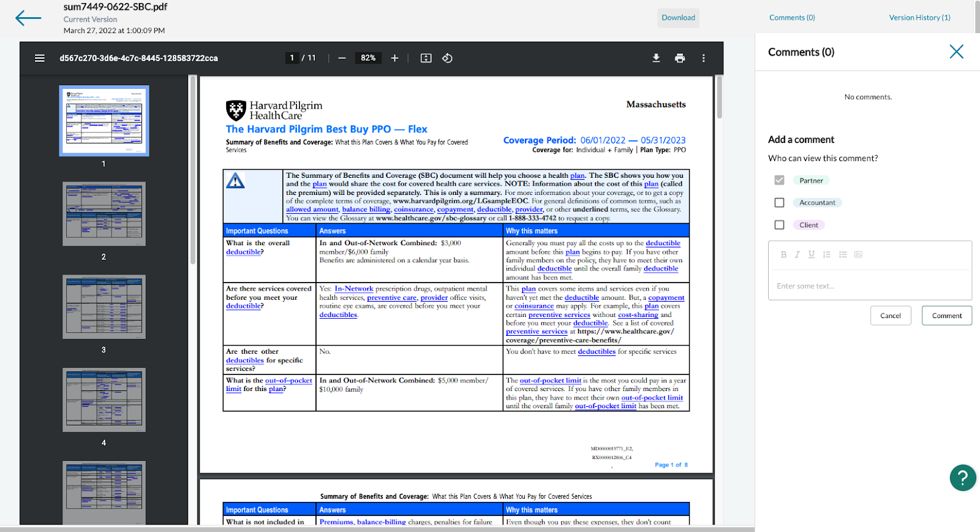This screenshot has height=532, width=980.
Task: Follow the 'balance billing' glossary link
Action: (x=366, y=210)
